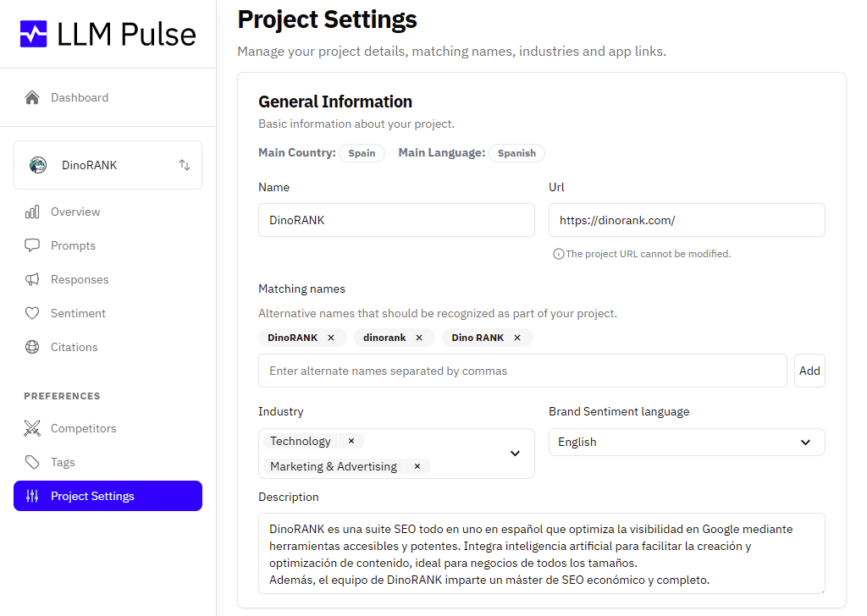Screen dimensions: 867x616
Task: Select the Prompts speech bubble icon
Action: (31, 245)
